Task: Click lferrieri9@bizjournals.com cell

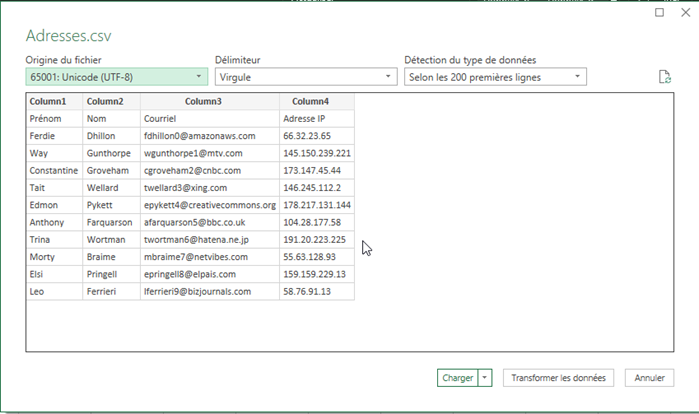Action: [210, 291]
